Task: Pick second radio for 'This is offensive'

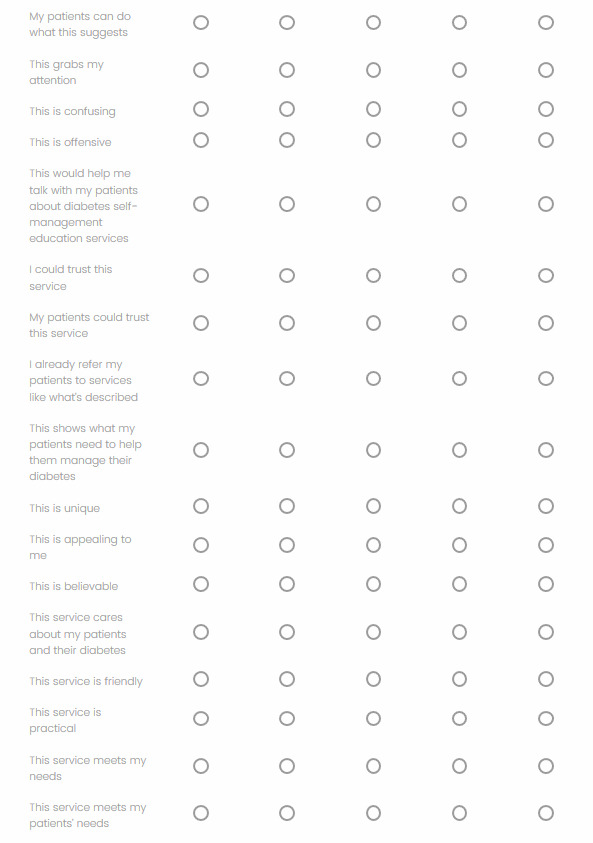Action: click(287, 140)
